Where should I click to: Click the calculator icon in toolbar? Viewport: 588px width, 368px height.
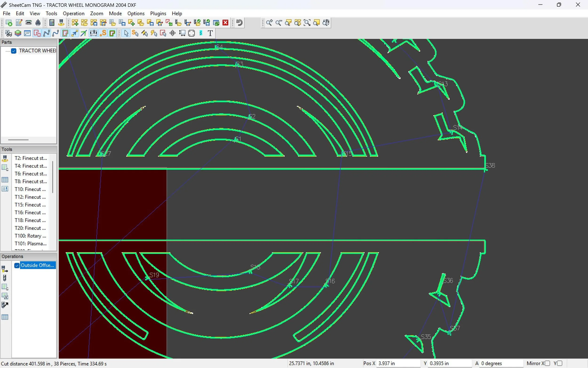(x=52, y=23)
